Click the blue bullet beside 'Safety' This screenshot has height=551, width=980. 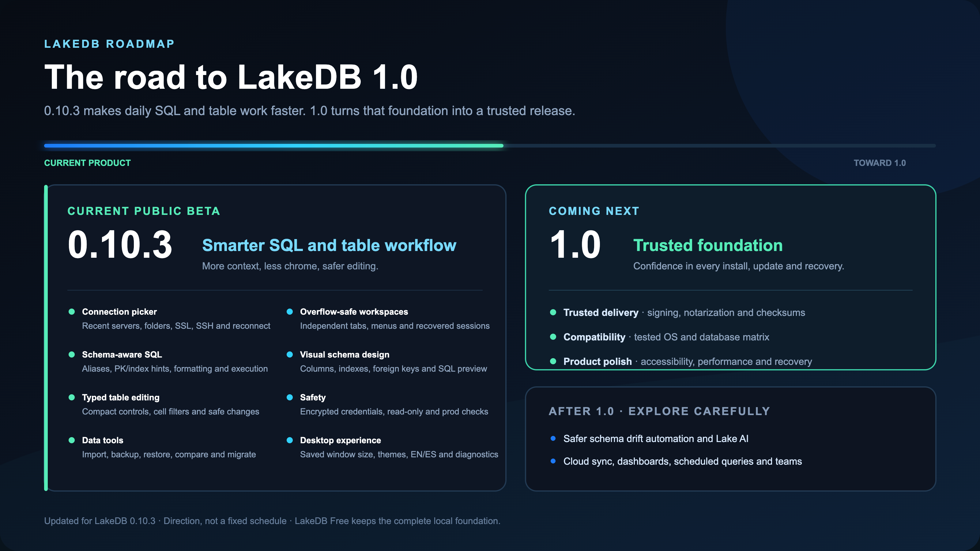click(x=289, y=397)
